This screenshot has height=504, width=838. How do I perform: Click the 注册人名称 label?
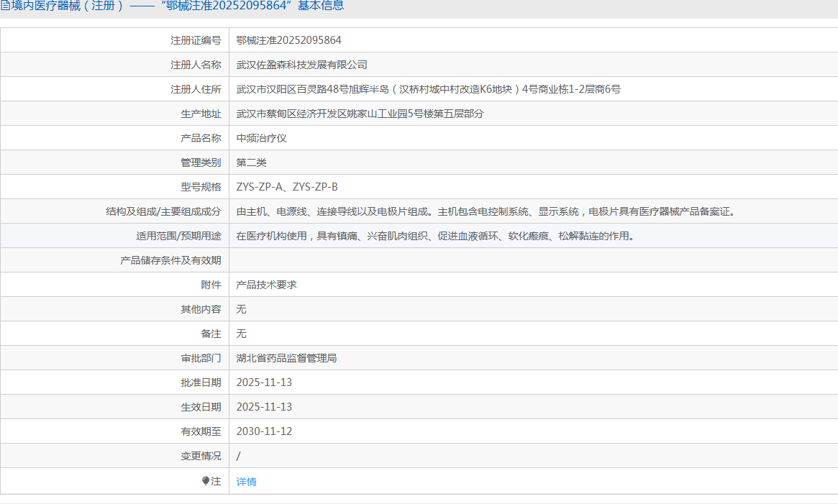click(x=196, y=65)
